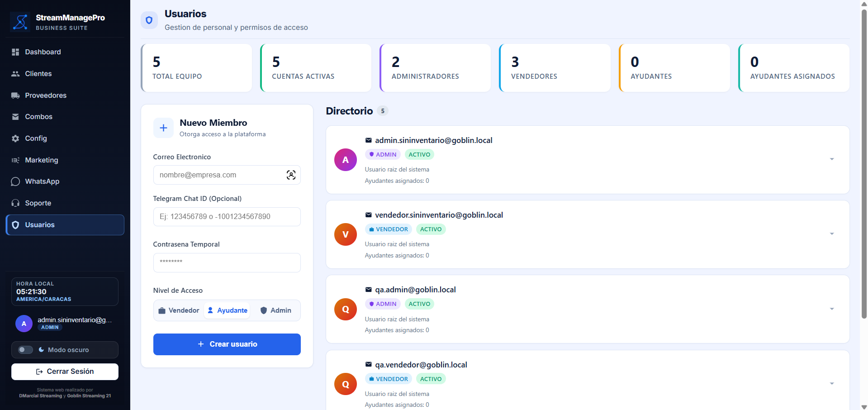Viewport: 868px width, 410px height.
Task: Click the Crear usuario button
Action: click(x=227, y=344)
